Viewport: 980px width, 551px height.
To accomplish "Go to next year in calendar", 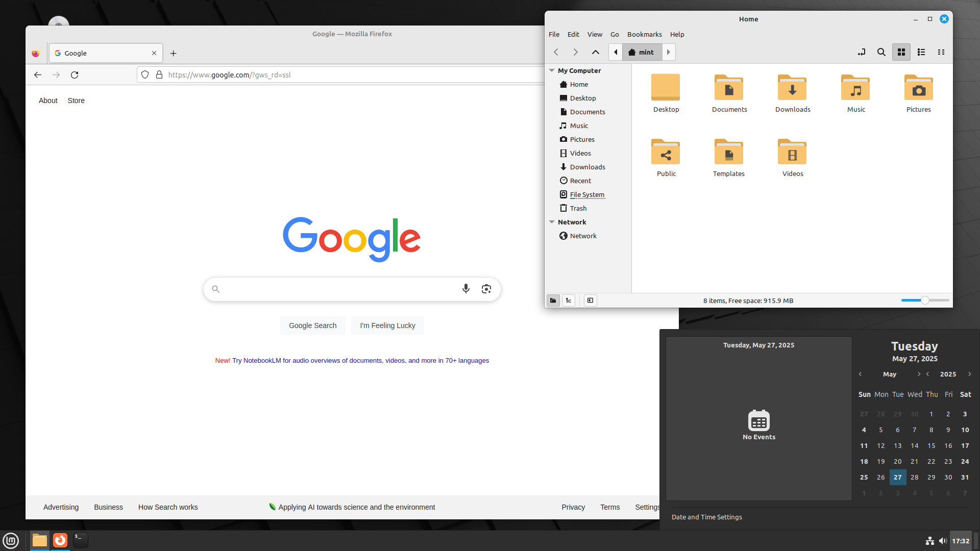I will pyautogui.click(x=970, y=374).
